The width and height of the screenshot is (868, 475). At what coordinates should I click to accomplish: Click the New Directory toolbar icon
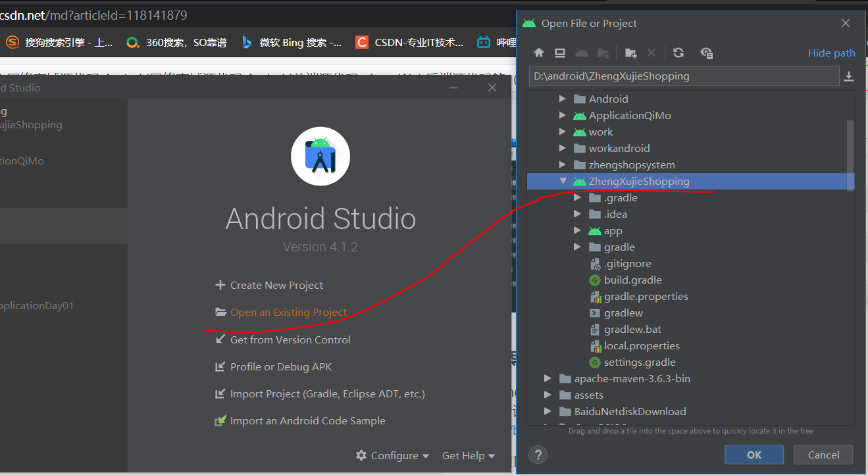coord(630,53)
